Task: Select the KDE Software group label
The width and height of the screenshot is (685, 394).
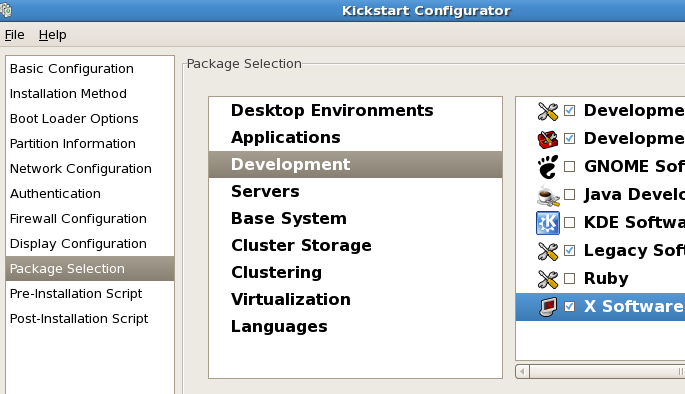Action: (634, 222)
